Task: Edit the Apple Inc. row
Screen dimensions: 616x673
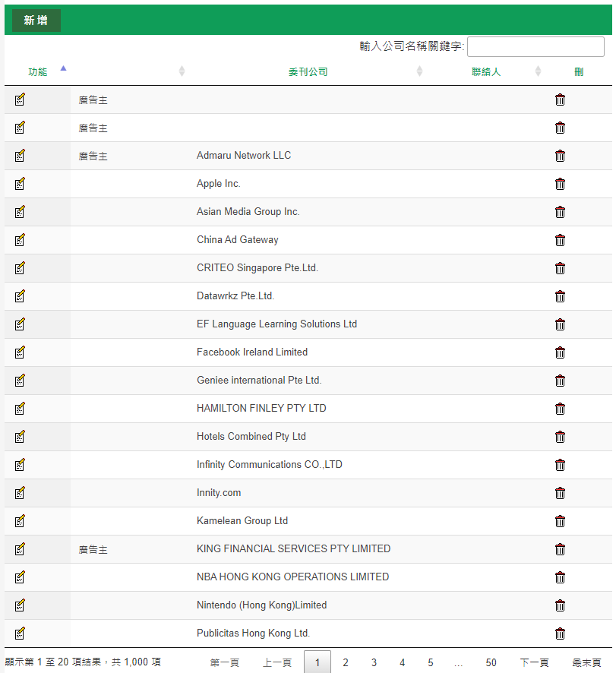Action: (x=20, y=184)
